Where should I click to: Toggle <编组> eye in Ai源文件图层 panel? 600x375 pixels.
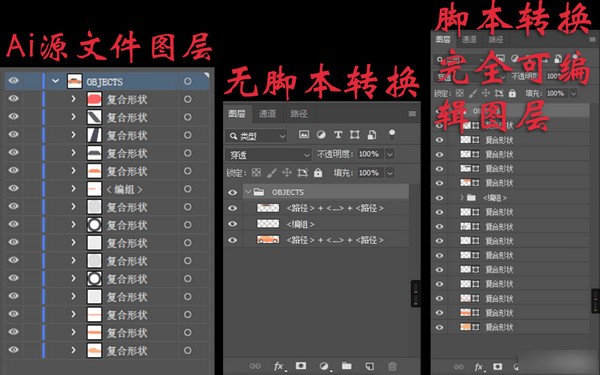[14, 188]
